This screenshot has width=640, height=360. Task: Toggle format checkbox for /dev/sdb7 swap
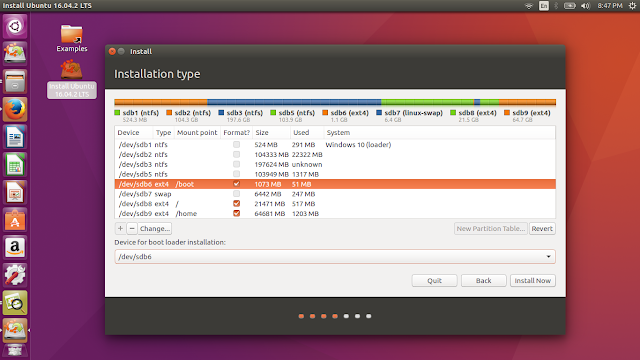pyautogui.click(x=236, y=194)
